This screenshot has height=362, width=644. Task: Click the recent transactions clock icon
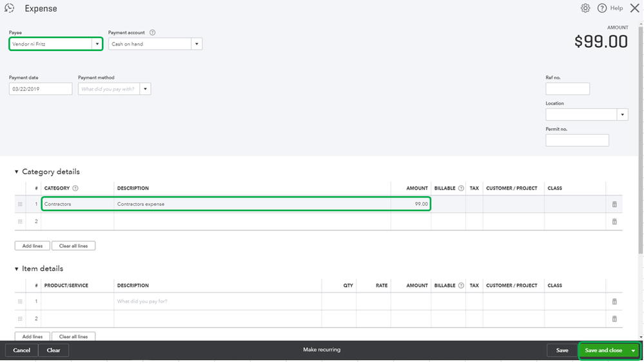10,8
